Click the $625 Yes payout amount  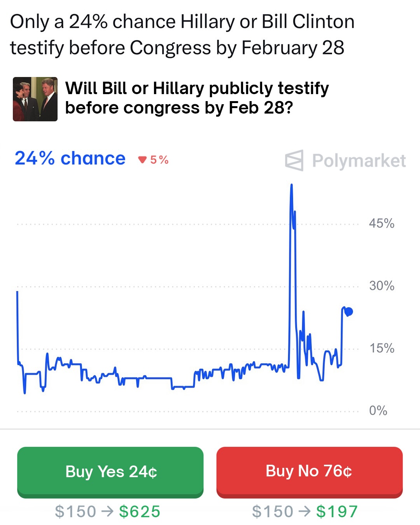pyautogui.click(x=140, y=511)
